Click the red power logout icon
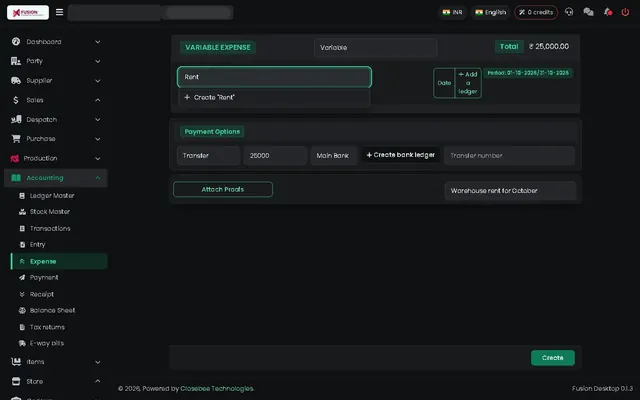640x400 pixels. pos(625,12)
